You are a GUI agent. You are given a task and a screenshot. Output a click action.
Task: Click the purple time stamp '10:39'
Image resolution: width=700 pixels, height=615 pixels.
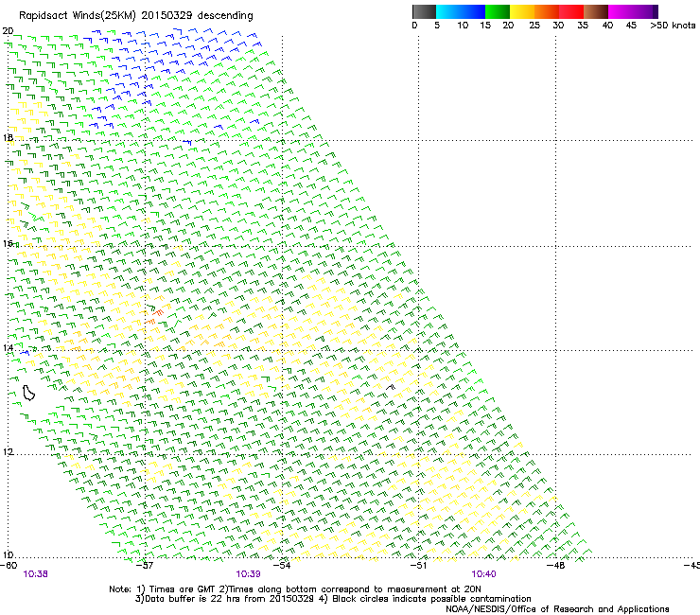(x=248, y=574)
